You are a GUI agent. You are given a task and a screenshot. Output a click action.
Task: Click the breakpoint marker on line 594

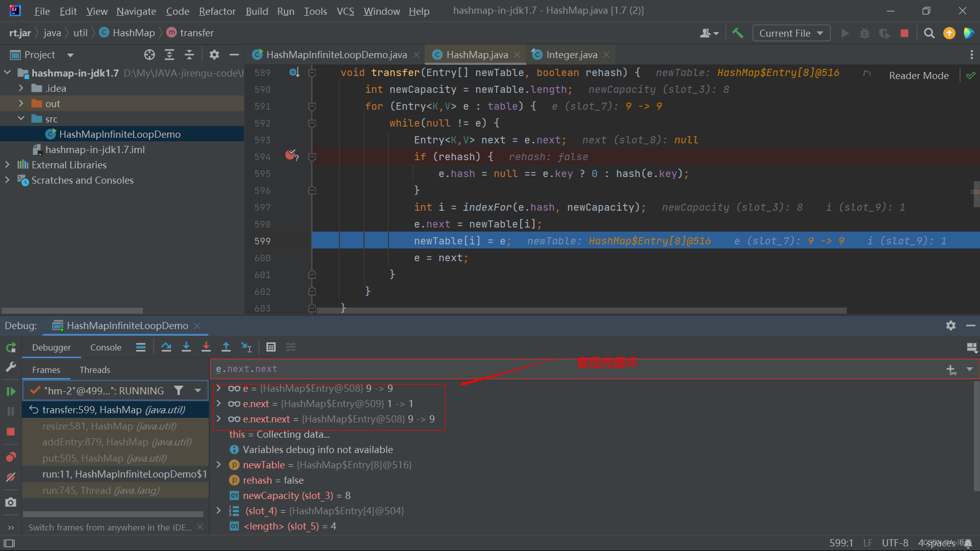pyautogui.click(x=291, y=155)
